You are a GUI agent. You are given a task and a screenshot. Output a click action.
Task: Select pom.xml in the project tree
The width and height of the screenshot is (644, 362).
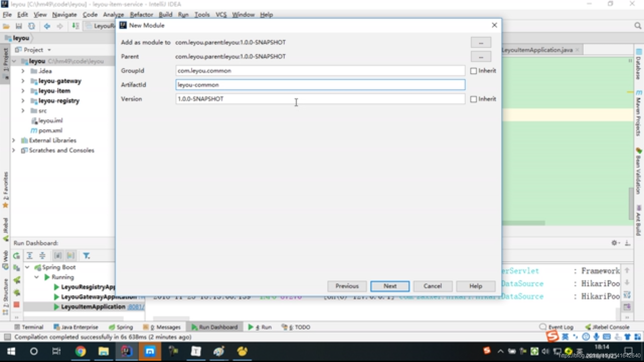[x=50, y=131]
